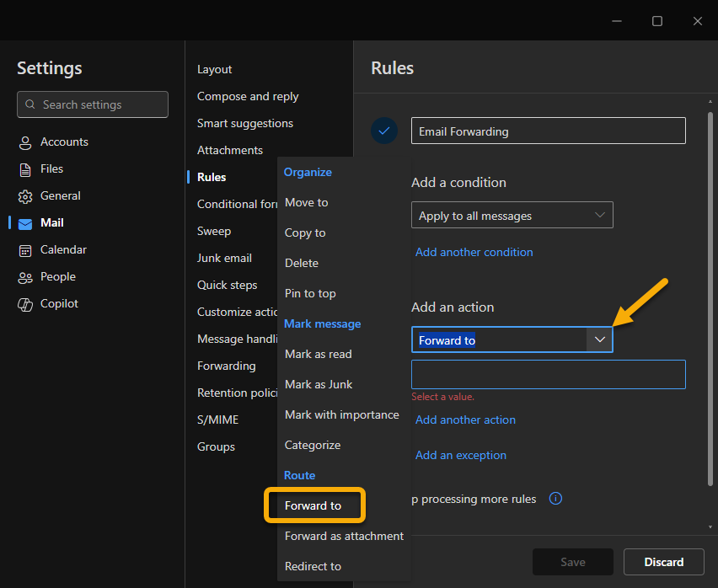The width and height of the screenshot is (718, 588).
Task: Expand the Forward to action dropdown
Action: click(599, 339)
